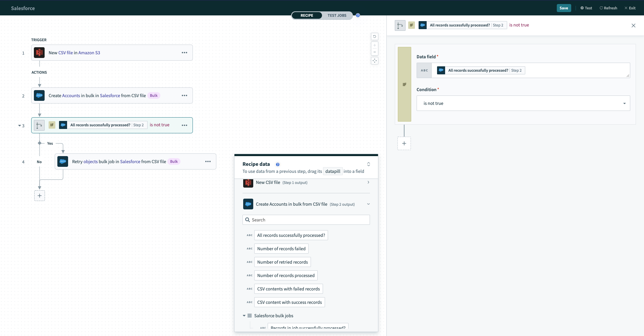Click the datapill search field
The height and width of the screenshot is (336, 644).
click(306, 220)
